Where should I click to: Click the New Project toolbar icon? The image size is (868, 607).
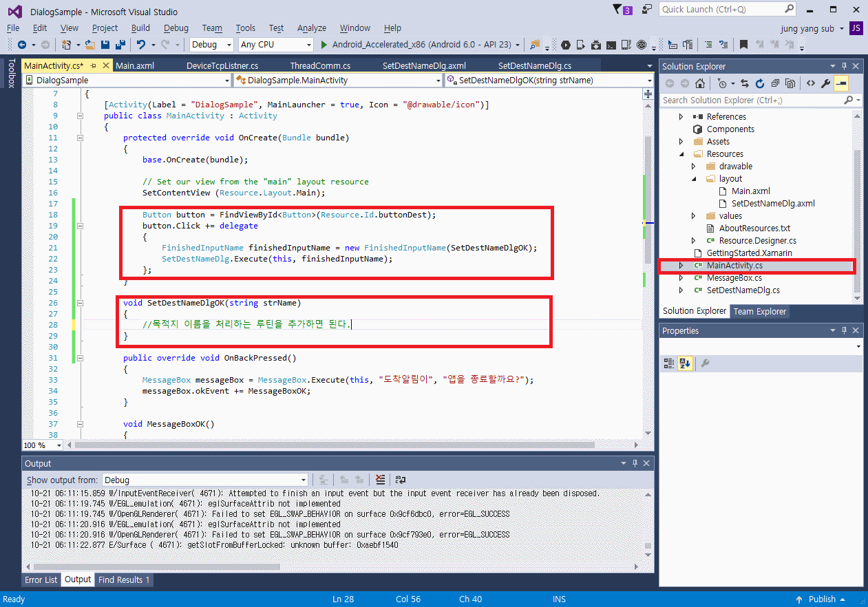67,45
